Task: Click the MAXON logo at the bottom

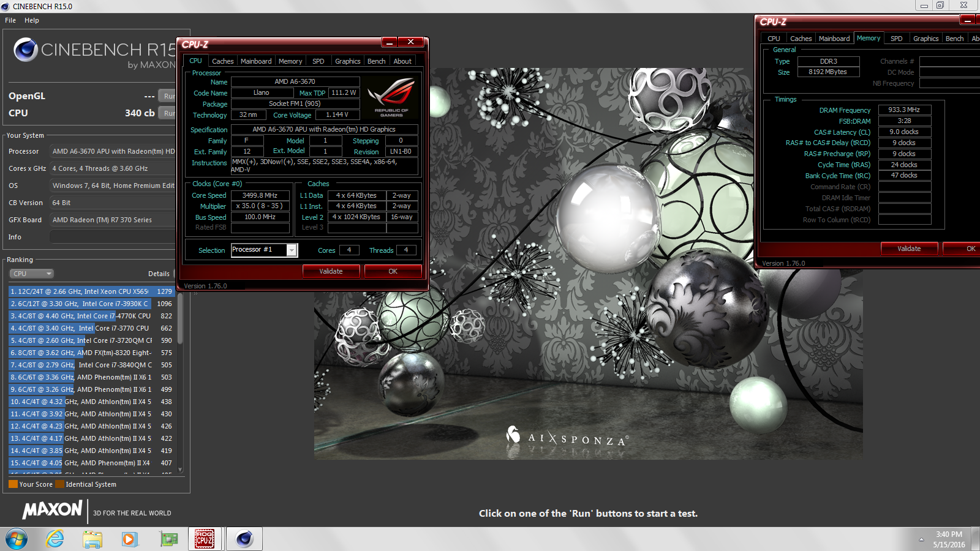Action: pyautogui.click(x=53, y=509)
